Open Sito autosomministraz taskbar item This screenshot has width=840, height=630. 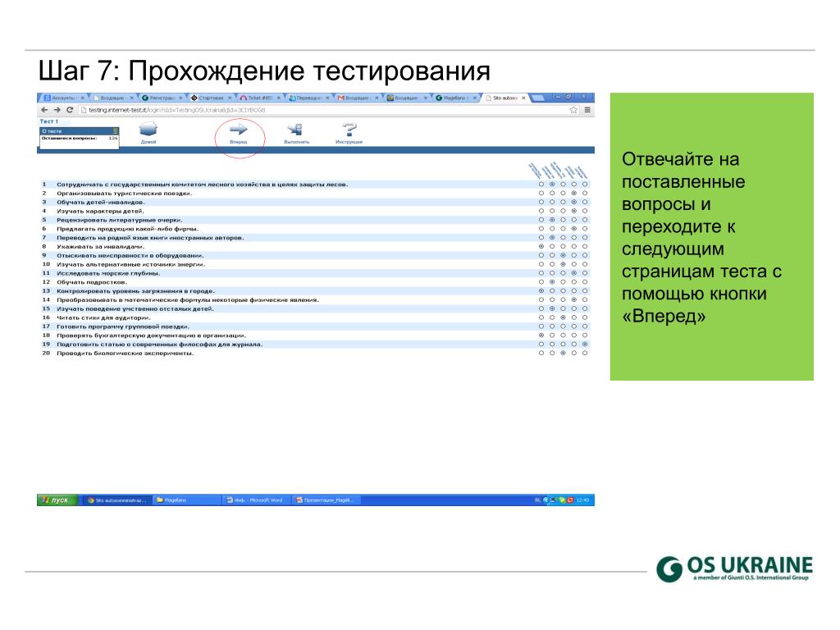pyautogui.click(x=117, y=500)
